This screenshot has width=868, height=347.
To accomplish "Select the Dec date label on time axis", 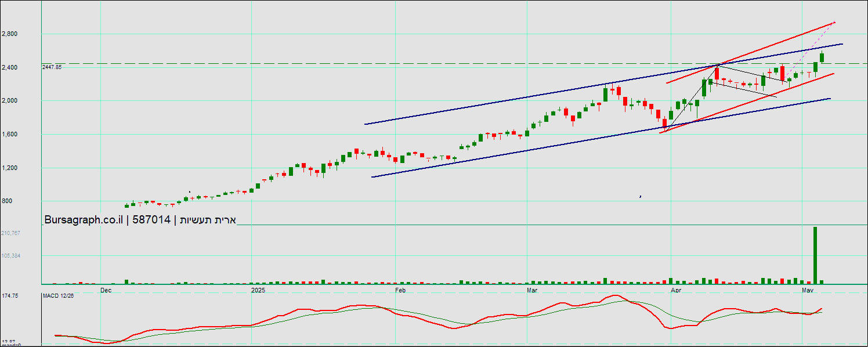I will click(106, 289).
